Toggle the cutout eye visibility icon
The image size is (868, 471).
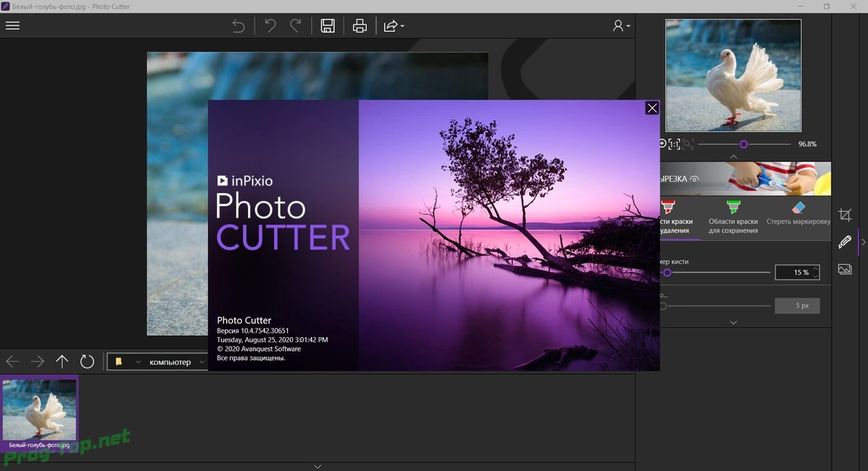(x=695, y=179)
